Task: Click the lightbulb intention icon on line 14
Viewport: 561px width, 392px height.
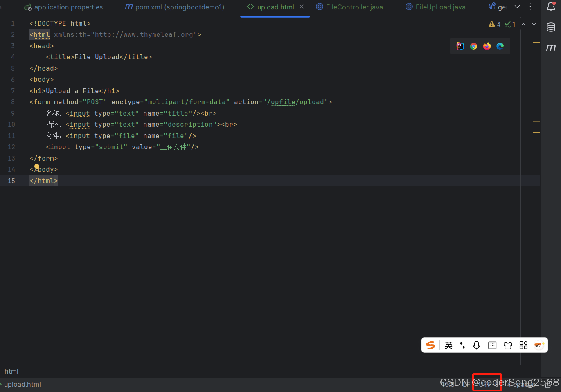Action: [x=37, y=167]
